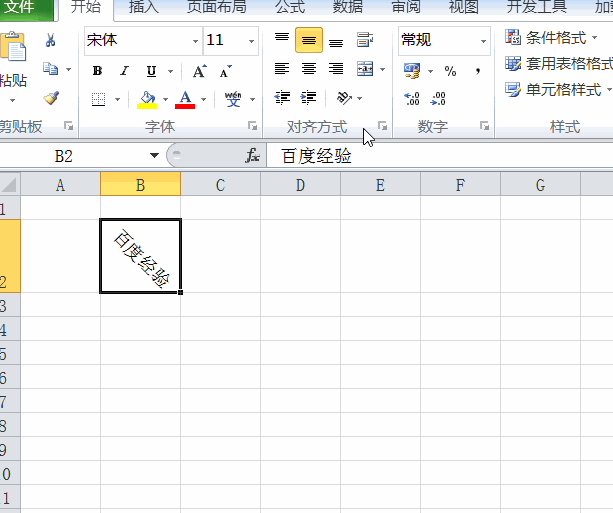Open the number format 常规 dropdown
This screenshot has height=513, width=613.
[x=484, y=41]
